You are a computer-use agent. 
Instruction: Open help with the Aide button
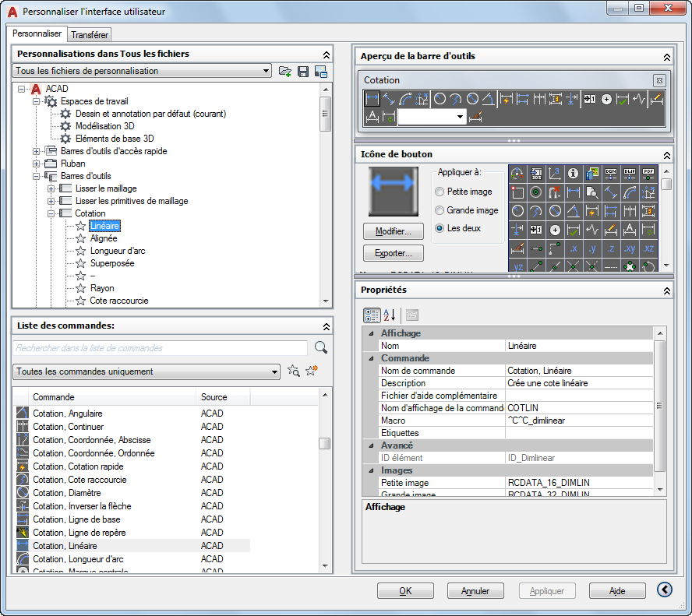617,591
